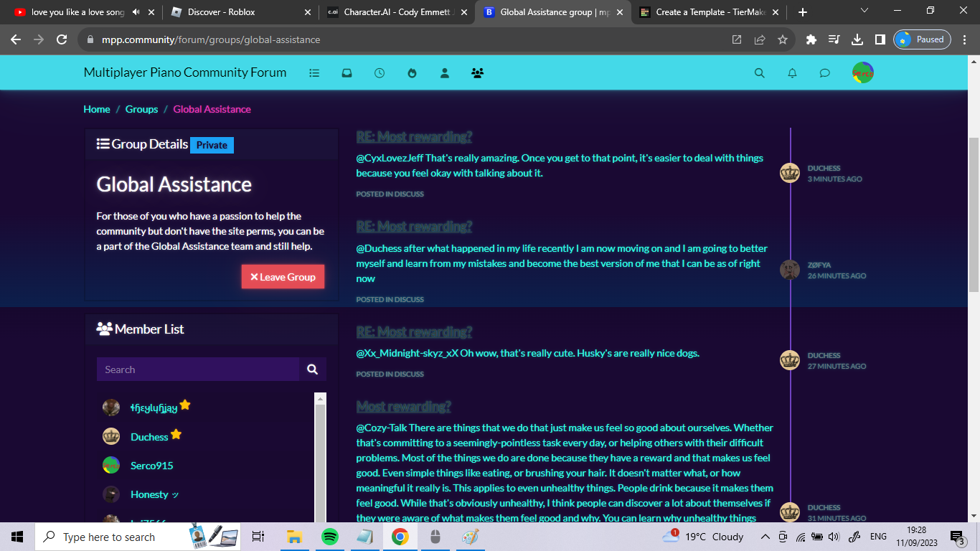Open File Explorer from the taskbar

294,537
